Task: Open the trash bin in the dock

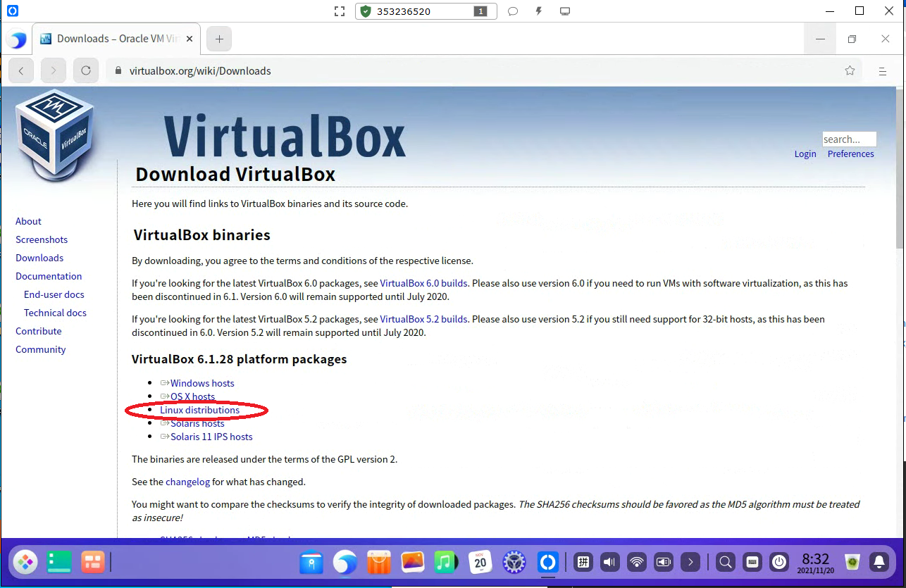Action: [x=853, y=562]
